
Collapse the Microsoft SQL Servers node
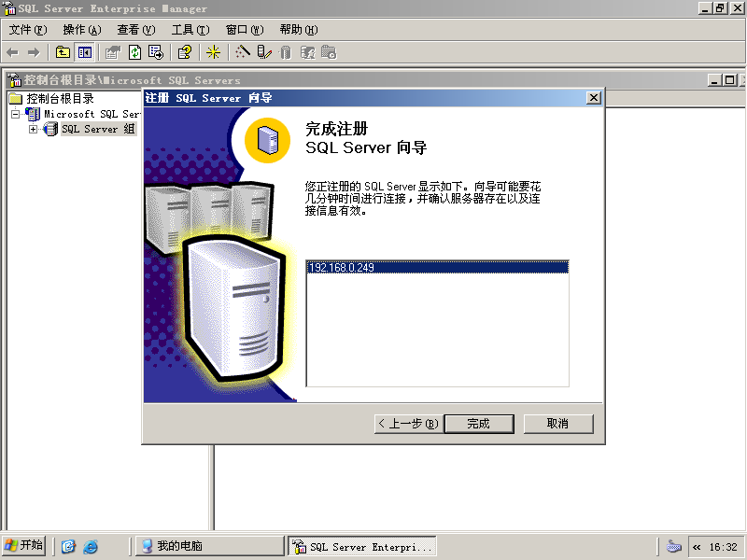16,114
